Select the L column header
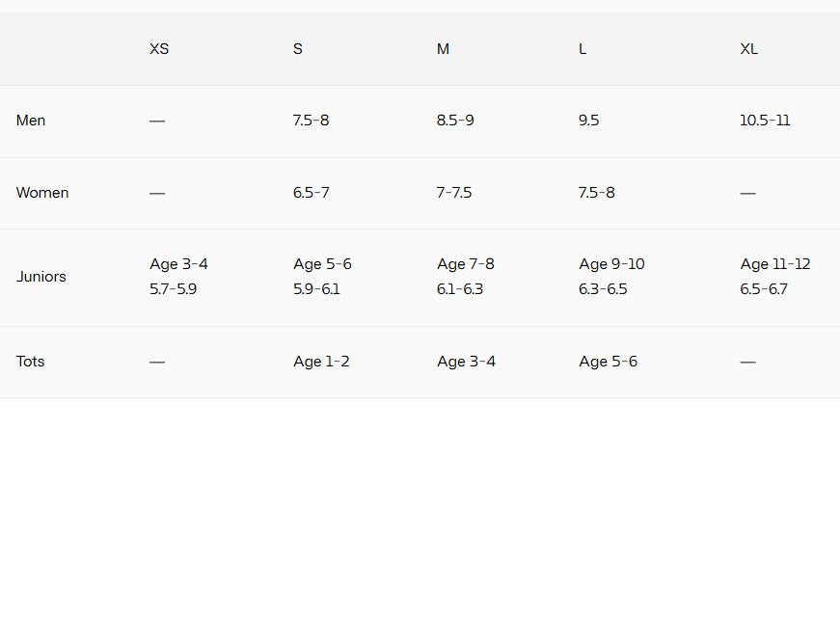Image resolution: width=840 pixels, height=621 pixels. tap(583, 49)
